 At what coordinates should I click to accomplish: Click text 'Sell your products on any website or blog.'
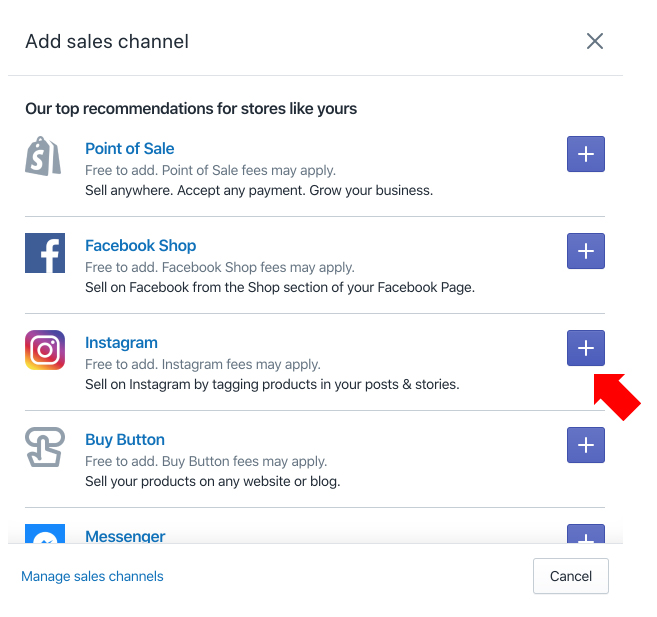click(213, 481)
